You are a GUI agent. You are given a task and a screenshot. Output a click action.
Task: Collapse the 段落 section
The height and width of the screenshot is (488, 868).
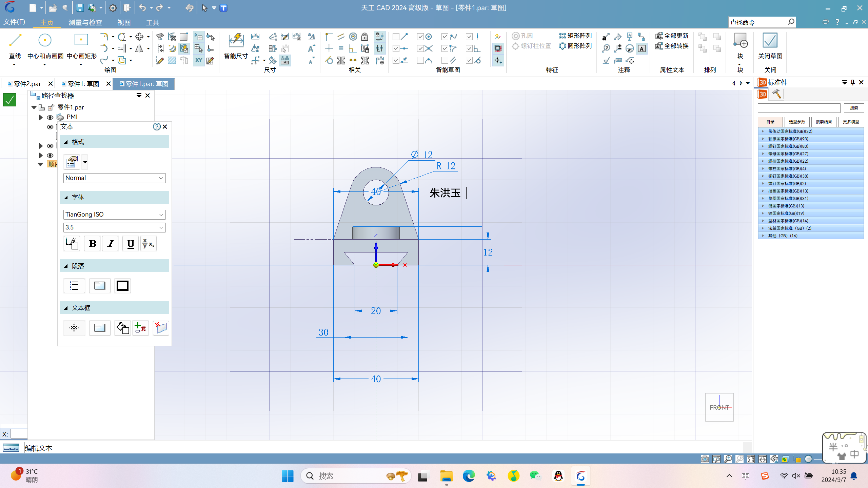pyautogui.click(x=66, y=266)
